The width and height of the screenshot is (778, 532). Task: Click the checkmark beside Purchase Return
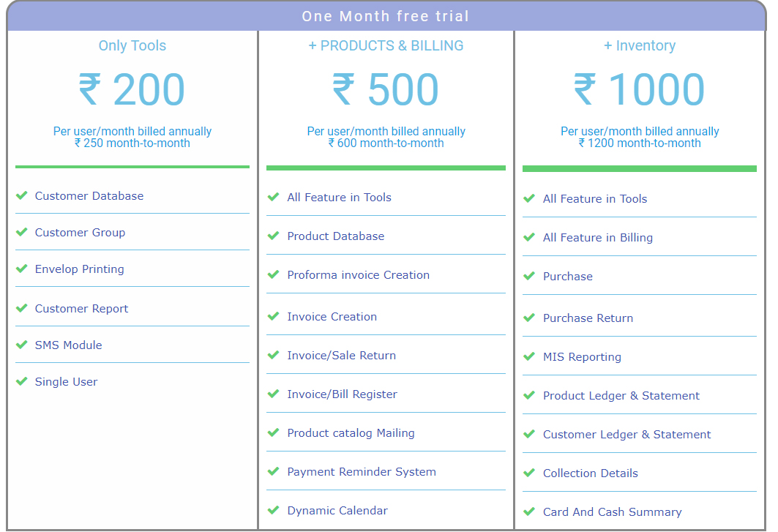tap(529, 318)
